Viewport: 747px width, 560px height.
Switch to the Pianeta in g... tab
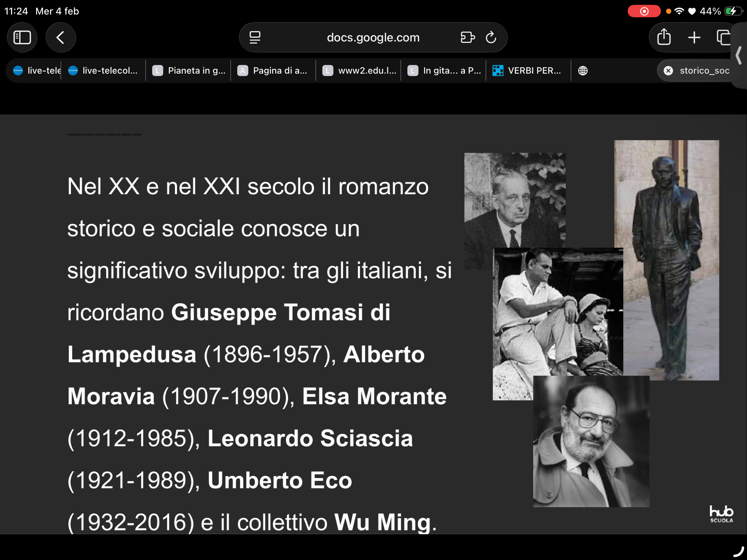coord(189,71)
